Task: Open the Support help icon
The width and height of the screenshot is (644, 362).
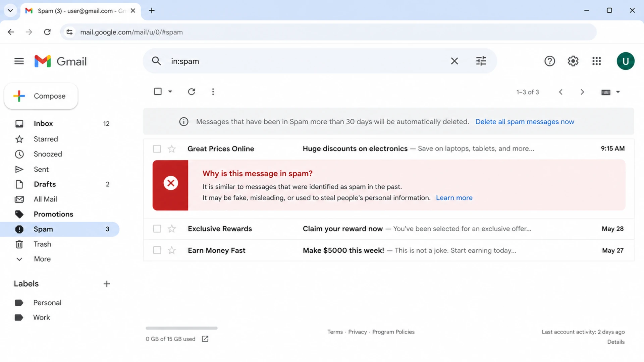Action: click(549, 61)
